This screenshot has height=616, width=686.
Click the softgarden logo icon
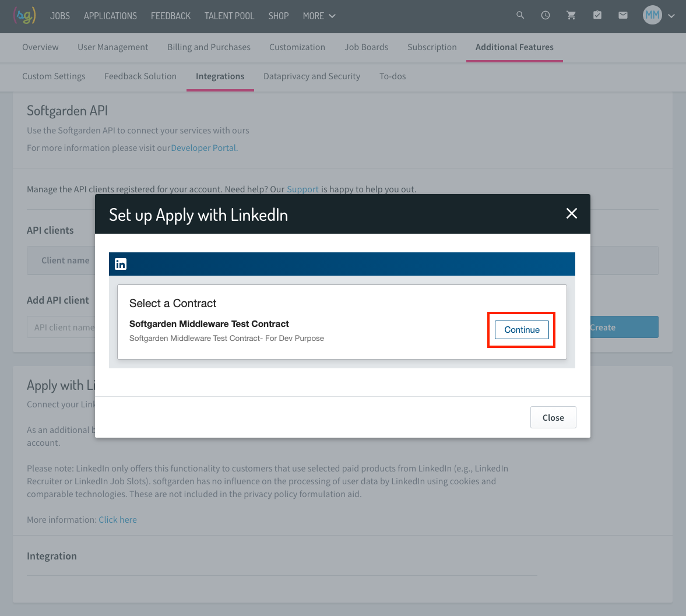pos(24,16)
